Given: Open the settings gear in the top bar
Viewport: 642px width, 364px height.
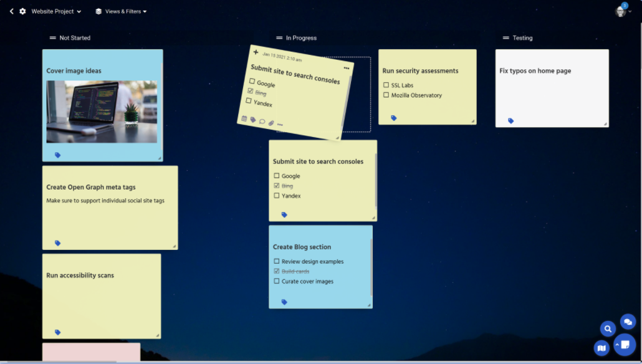Looking at the screenshot, I should 22,11.
